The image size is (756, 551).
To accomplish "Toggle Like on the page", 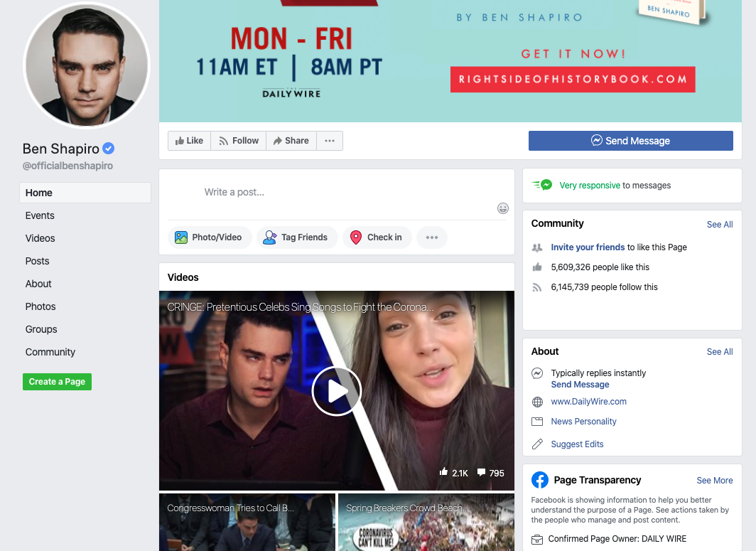I will pyautogui.click(x=189, y=141).
